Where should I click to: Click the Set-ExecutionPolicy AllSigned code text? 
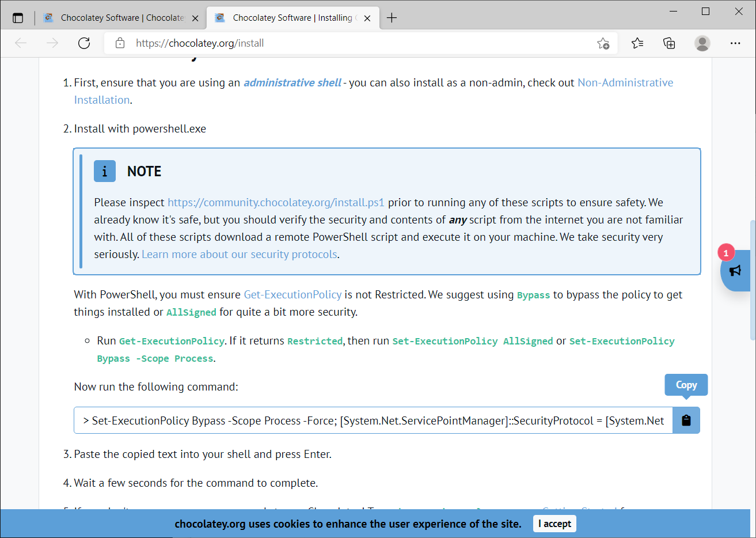pos(473,341)
